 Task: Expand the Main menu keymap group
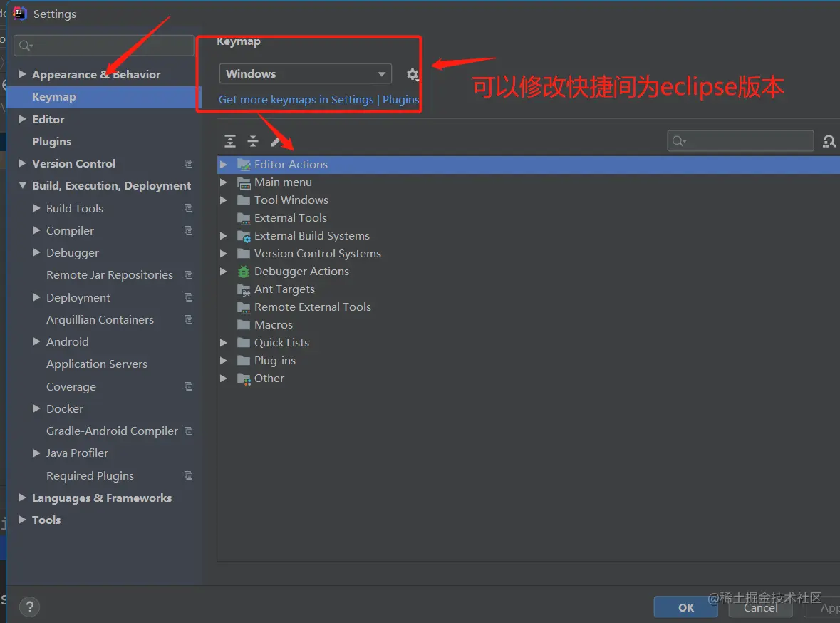[x=224, y=182]
